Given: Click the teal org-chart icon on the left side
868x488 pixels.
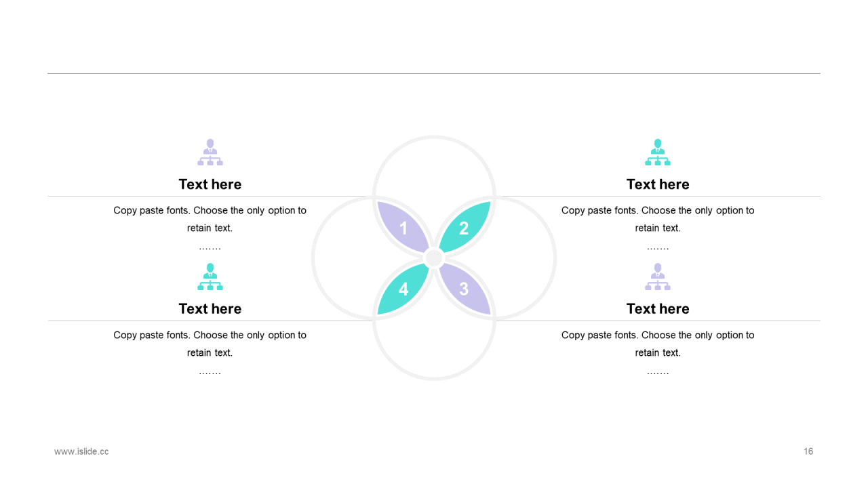Looking at the screenshot, I should [210, 277].
